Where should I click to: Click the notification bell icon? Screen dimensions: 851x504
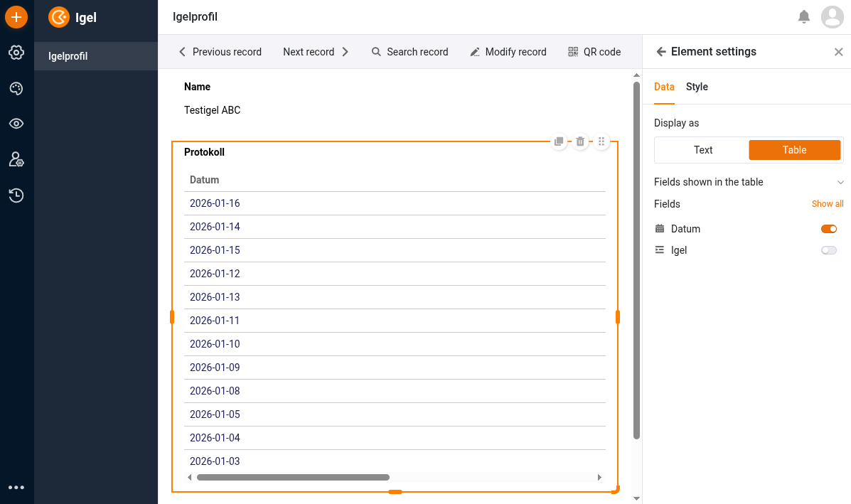pos(804,16)
